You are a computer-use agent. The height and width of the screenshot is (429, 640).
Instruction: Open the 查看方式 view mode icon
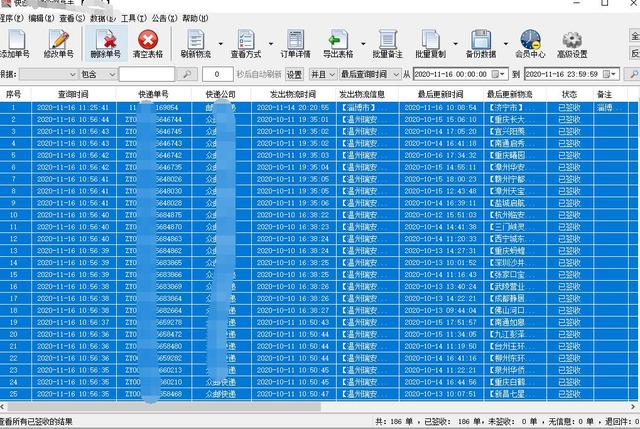tap(246, 44)
